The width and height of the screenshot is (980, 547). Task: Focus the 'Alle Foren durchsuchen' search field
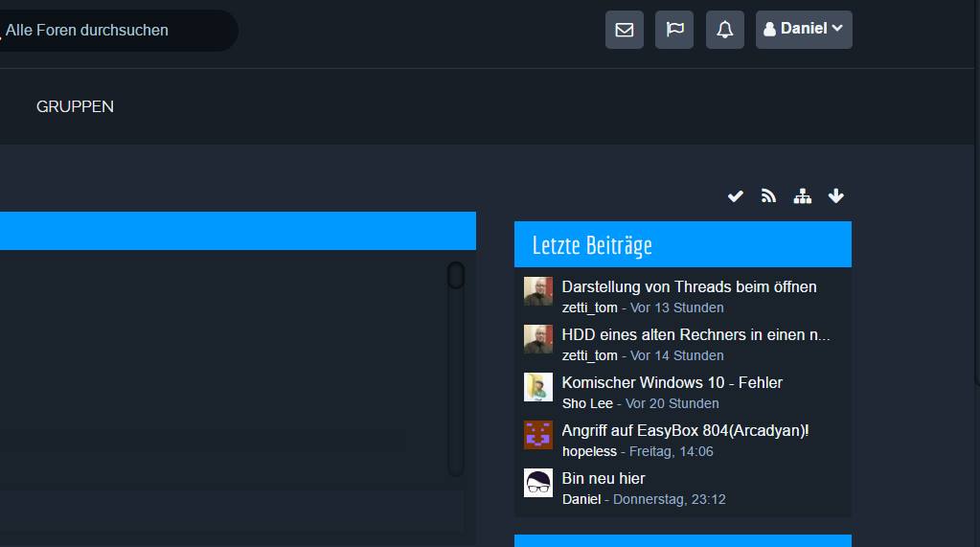(x=115, y=31)
